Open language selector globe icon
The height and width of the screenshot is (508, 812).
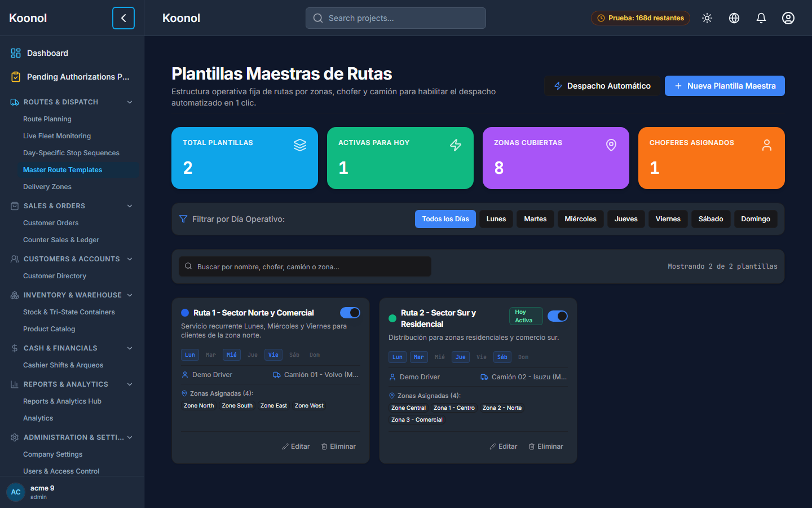(734, 18)
